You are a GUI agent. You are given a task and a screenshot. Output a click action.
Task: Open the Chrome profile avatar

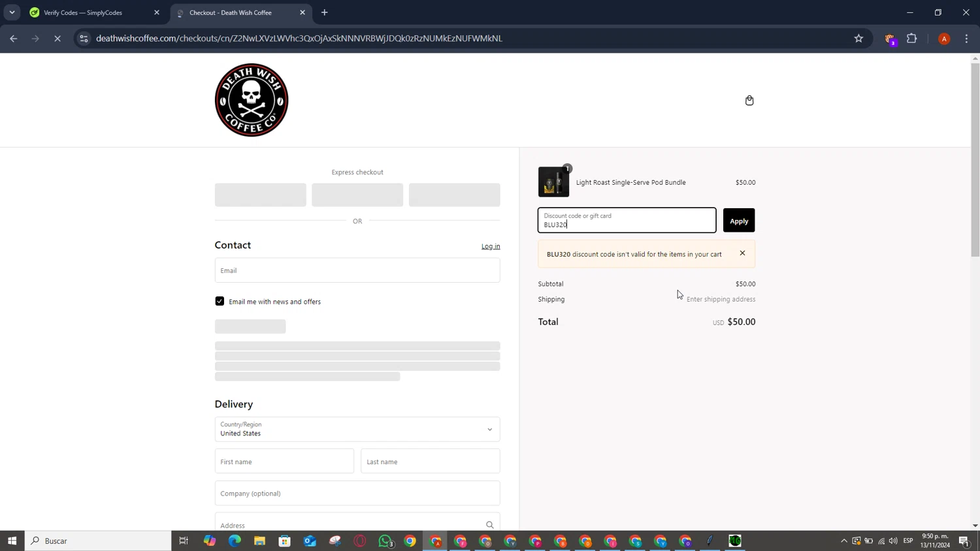tap(944, 39)
